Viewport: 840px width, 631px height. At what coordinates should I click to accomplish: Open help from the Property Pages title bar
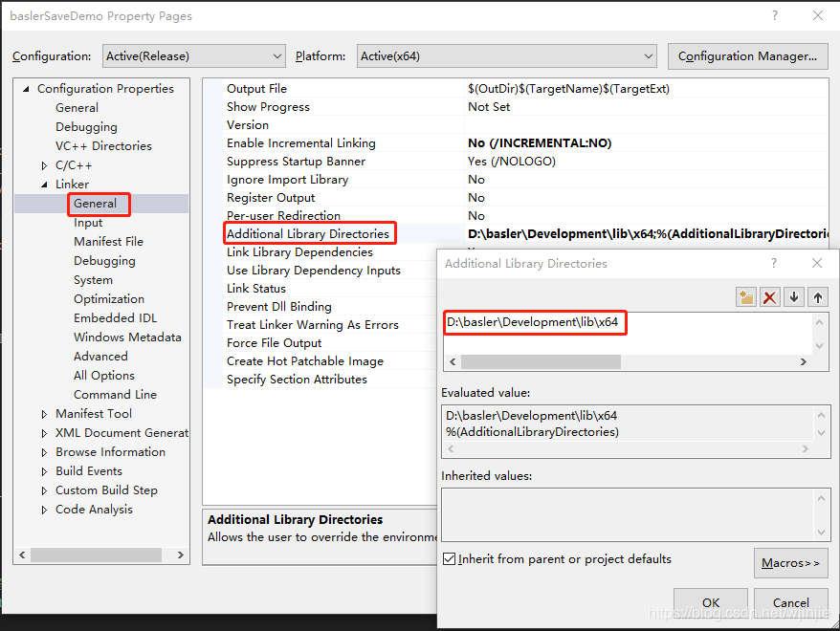click(x=773, y=15)
